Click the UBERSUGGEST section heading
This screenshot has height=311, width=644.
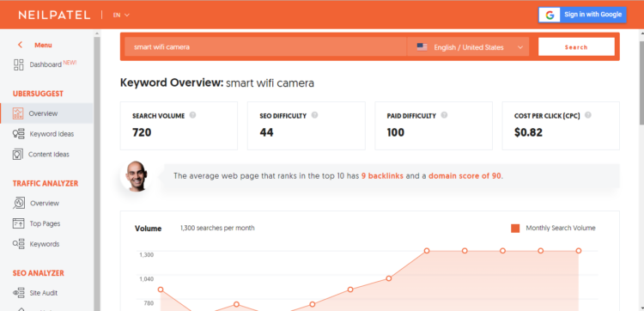pyautogui.click(x=38, y=94)
